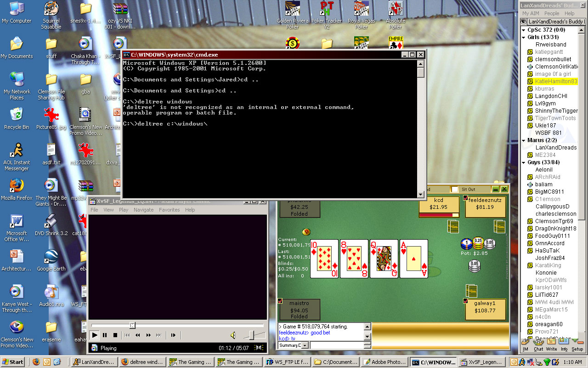The image size is (588, 368).
Task: Collapse the Girls buddy group
Action: tap(524, 37)
